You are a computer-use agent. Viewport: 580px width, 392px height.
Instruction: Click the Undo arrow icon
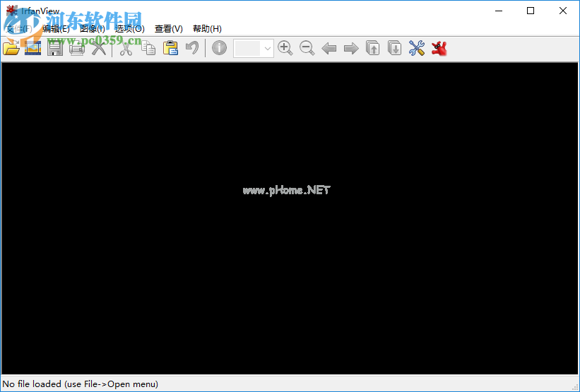[191, 48]
